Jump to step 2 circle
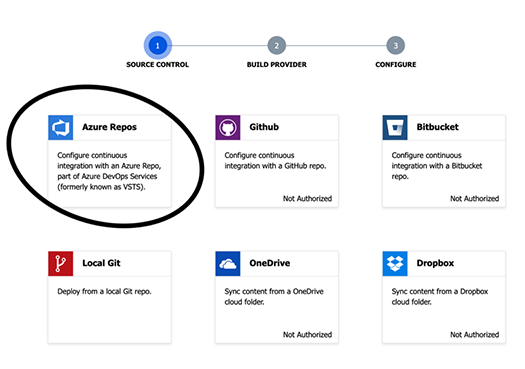 (277, 45)
